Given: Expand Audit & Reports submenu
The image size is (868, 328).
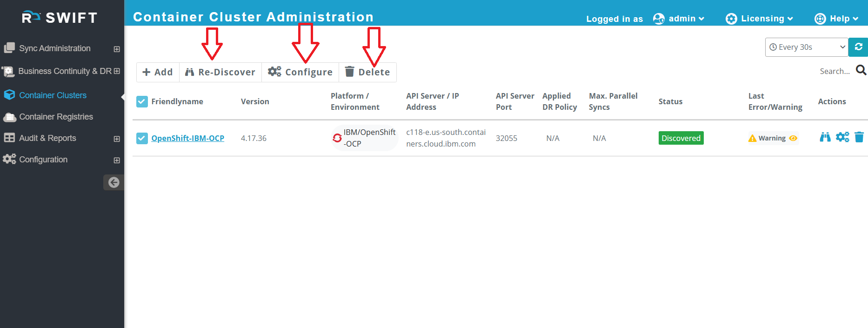Looking at the screenshot, I should coord(117,139).
